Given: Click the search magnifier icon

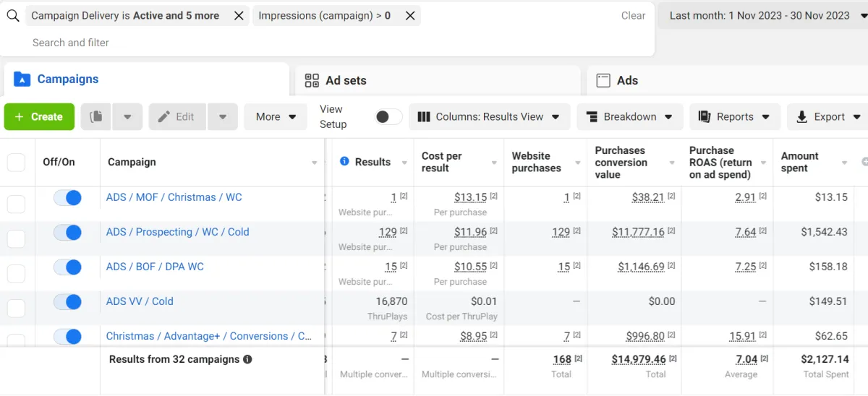Looking at the screenshot, I should pos(12,16).
